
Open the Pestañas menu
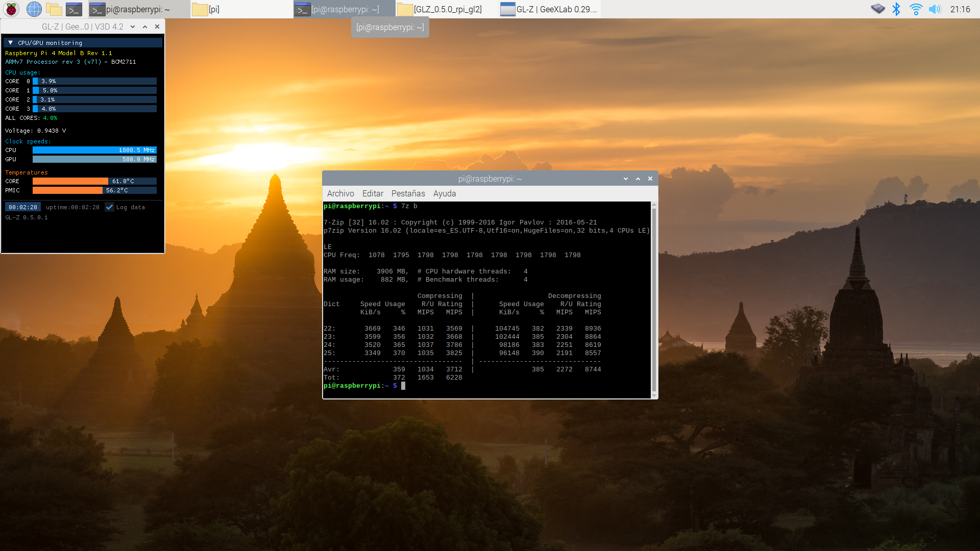tap(408, 193)
